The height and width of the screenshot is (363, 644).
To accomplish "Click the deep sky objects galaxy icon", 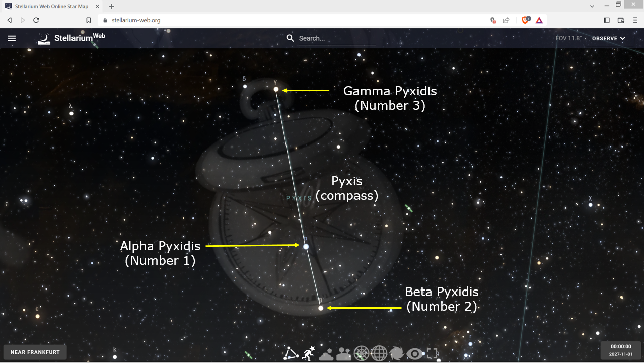I will coord(397,354).
